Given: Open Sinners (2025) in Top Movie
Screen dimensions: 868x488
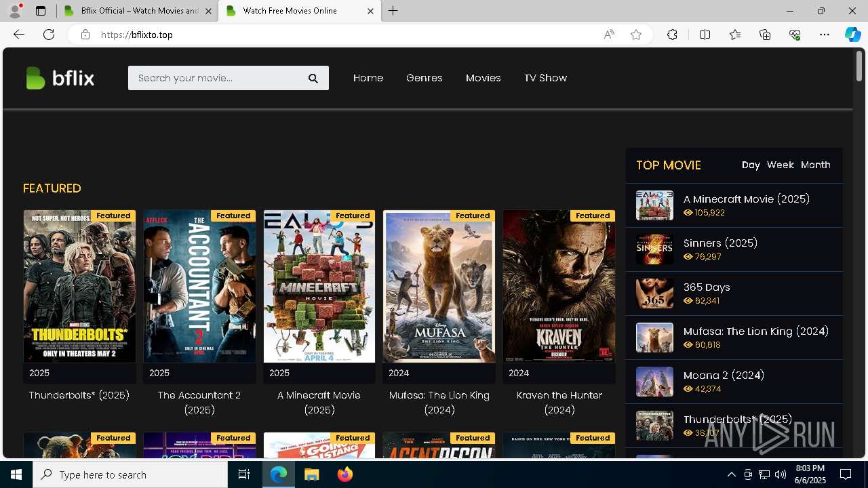Looking at the screenshot, I should 720,243.
